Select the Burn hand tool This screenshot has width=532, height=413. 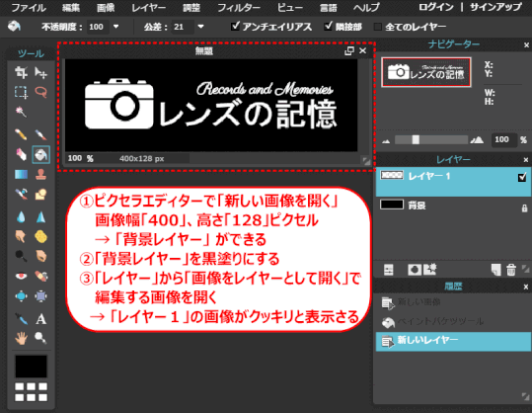coord(41,256)
